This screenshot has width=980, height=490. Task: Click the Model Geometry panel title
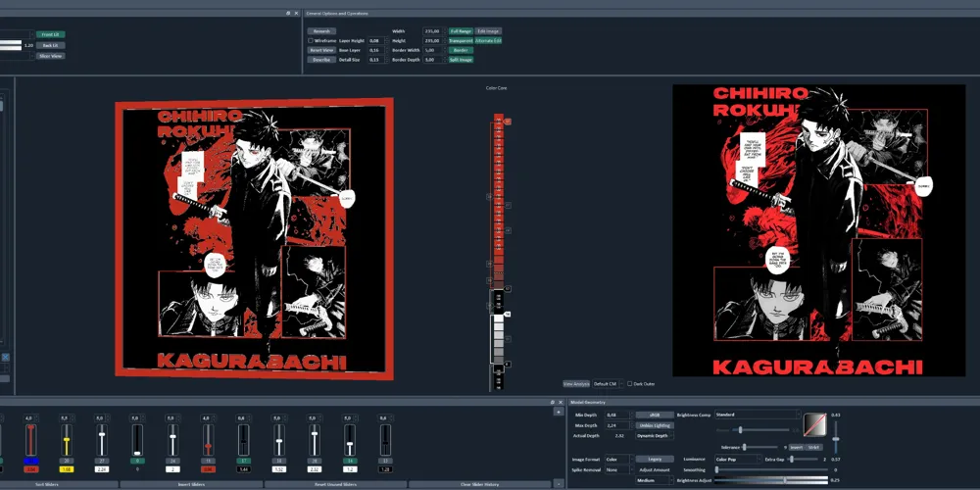(587, 402)
